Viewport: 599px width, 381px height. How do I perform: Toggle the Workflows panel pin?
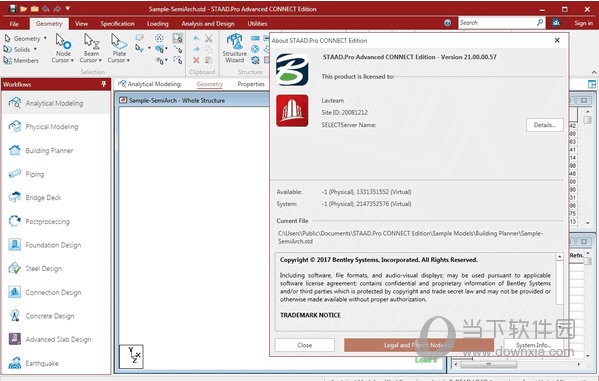(104, 84)
